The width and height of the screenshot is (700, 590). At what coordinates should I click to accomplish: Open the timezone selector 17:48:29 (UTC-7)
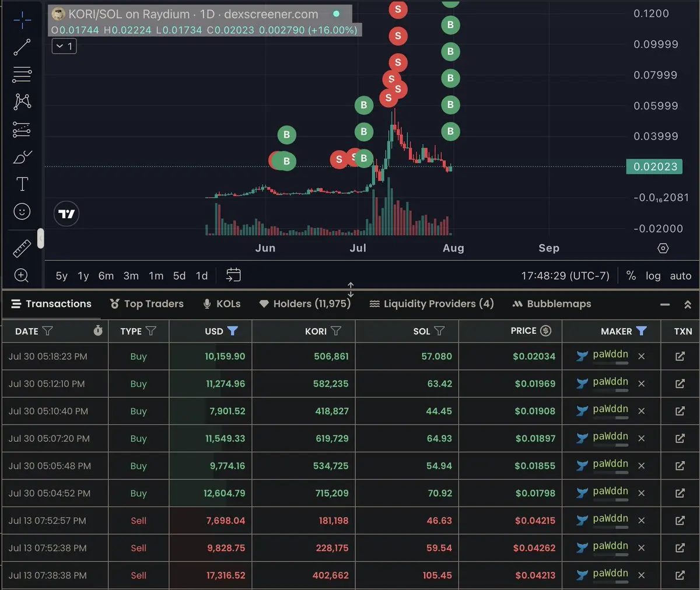click(x=565, y=275)
